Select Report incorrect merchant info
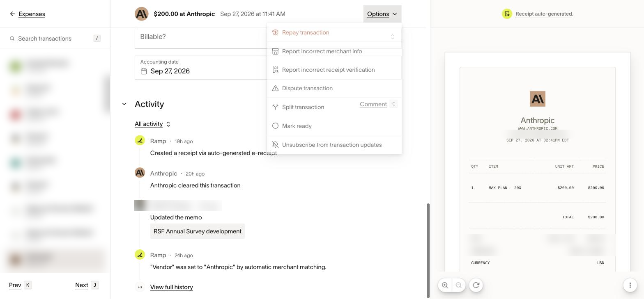Screen dimensions: 644x299 tap(334, 51)
